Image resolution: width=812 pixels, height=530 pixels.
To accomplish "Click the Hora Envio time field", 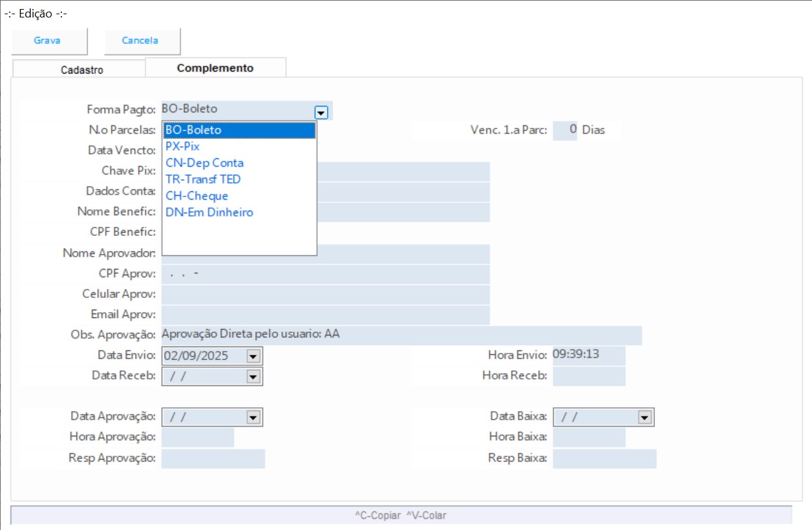I will coord(588,355).
